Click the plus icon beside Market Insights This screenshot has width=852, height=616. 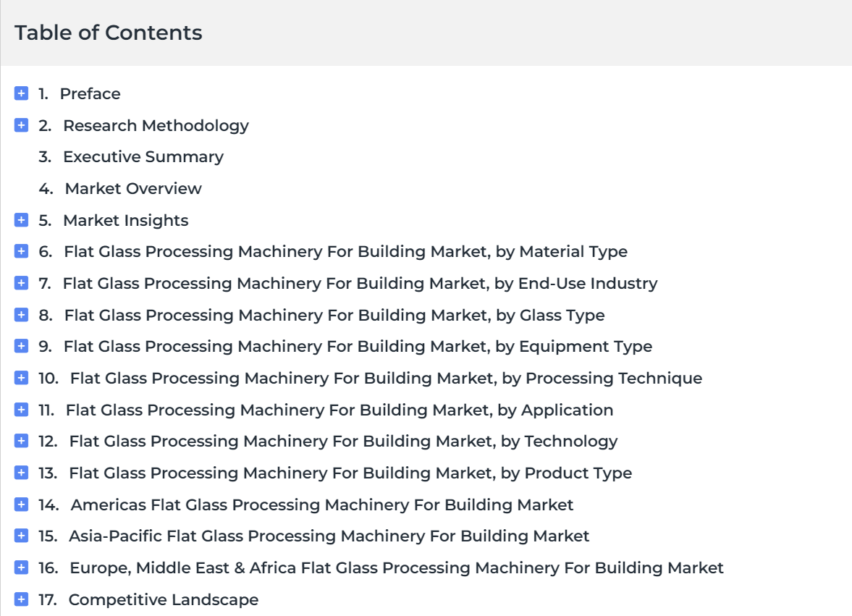(21, 220)
